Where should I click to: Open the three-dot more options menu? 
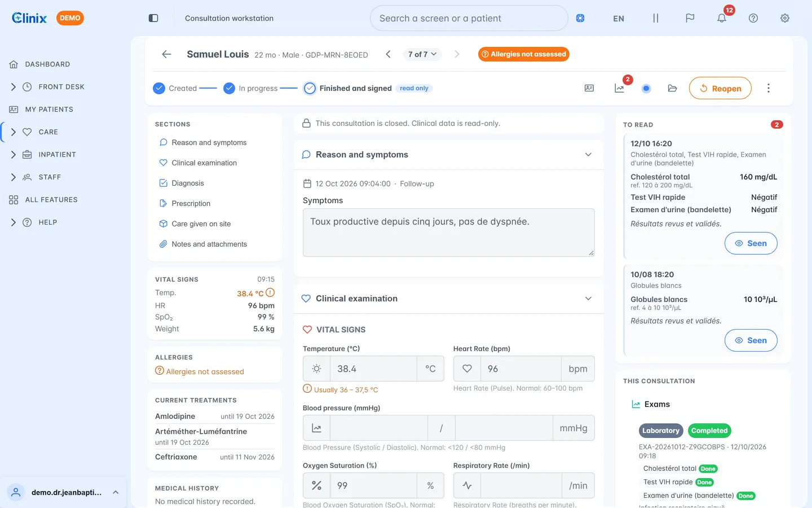[769, 88]
